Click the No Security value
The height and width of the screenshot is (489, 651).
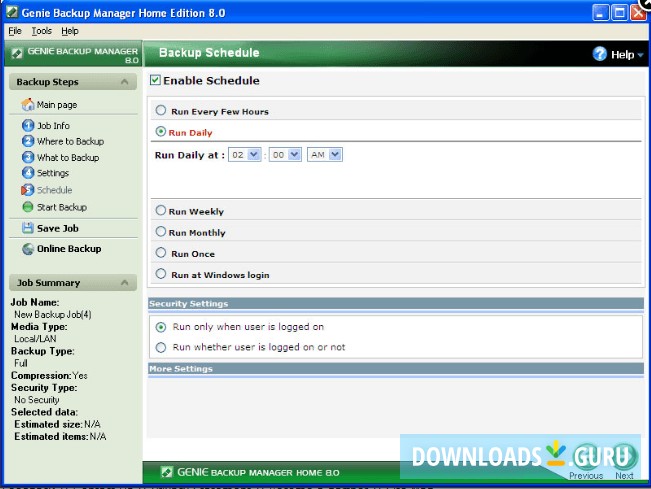pyautogui.click(x=37, y=400)
